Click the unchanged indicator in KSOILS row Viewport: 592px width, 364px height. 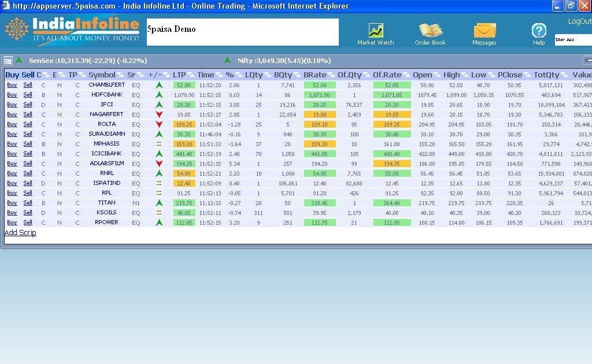point(159,213)
